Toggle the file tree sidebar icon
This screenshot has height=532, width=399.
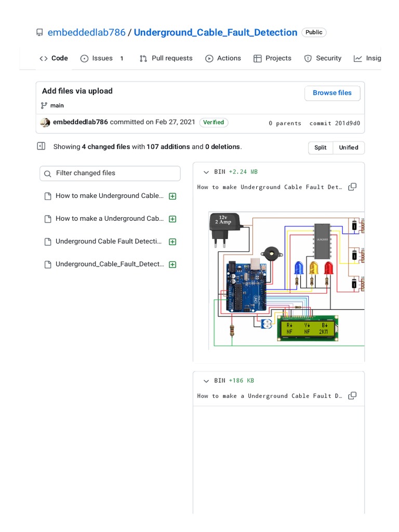pos(41,146)
